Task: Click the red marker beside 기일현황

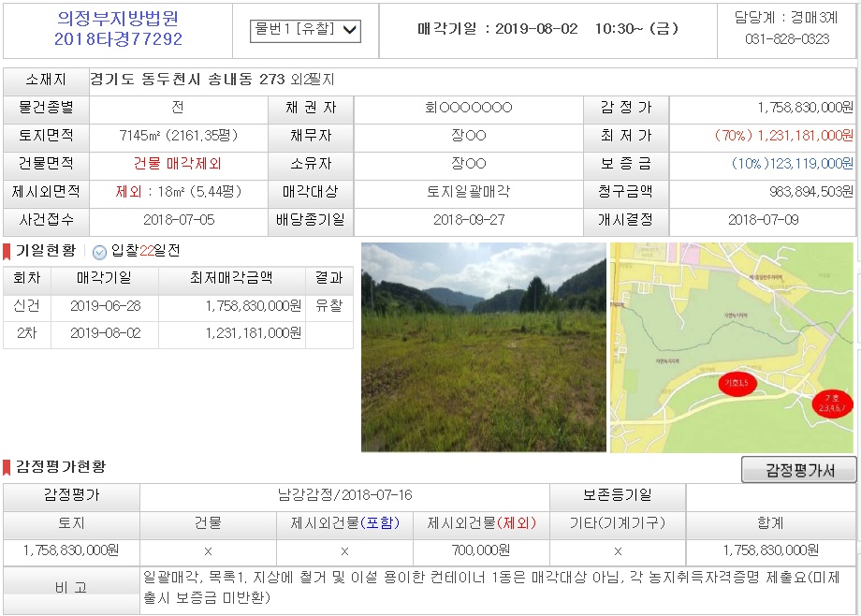Action: [7, 251]
